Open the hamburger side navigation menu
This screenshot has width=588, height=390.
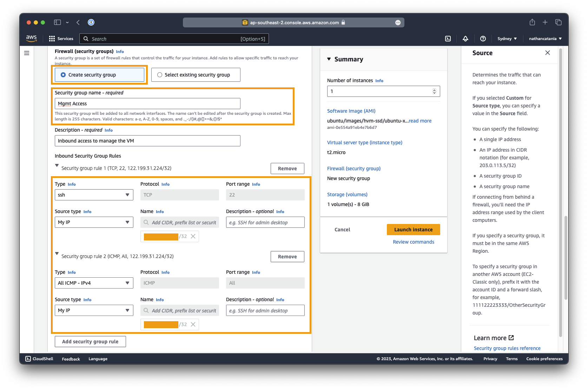27,53
